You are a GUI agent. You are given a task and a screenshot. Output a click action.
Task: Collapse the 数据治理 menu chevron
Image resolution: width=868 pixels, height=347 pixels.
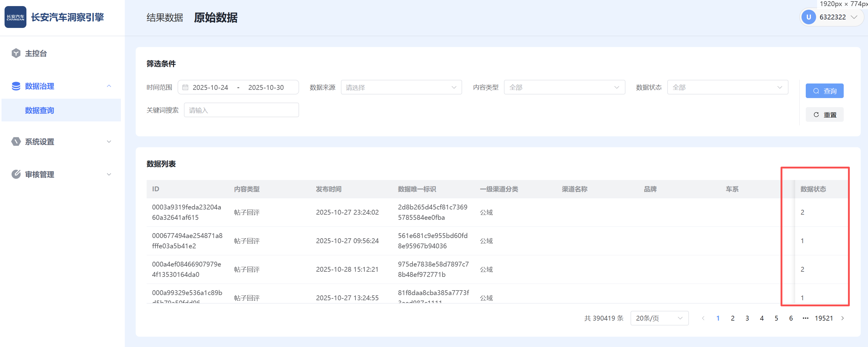coord(109,86)
